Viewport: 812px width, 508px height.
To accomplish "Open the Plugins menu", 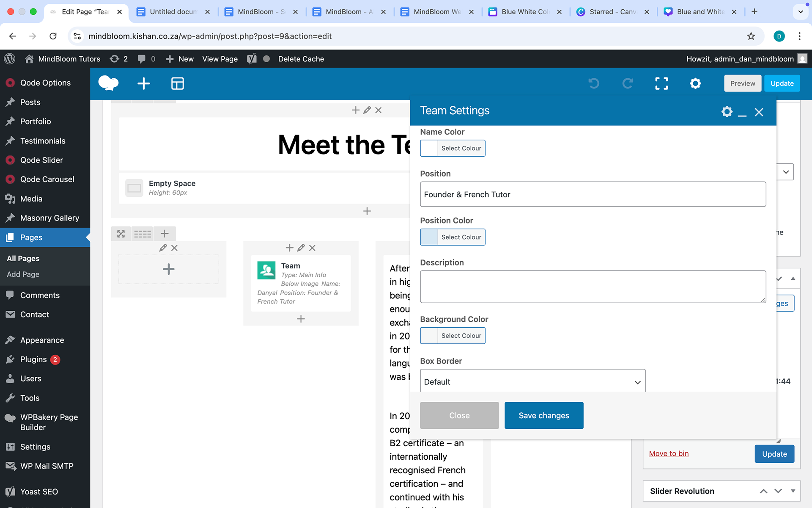I will [x=33, y=359].
